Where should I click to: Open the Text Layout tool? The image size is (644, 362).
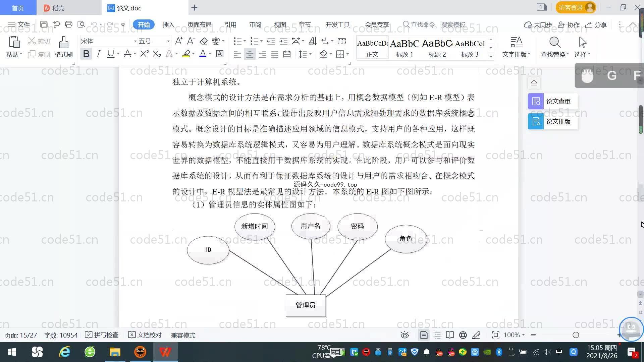point(516,47)
